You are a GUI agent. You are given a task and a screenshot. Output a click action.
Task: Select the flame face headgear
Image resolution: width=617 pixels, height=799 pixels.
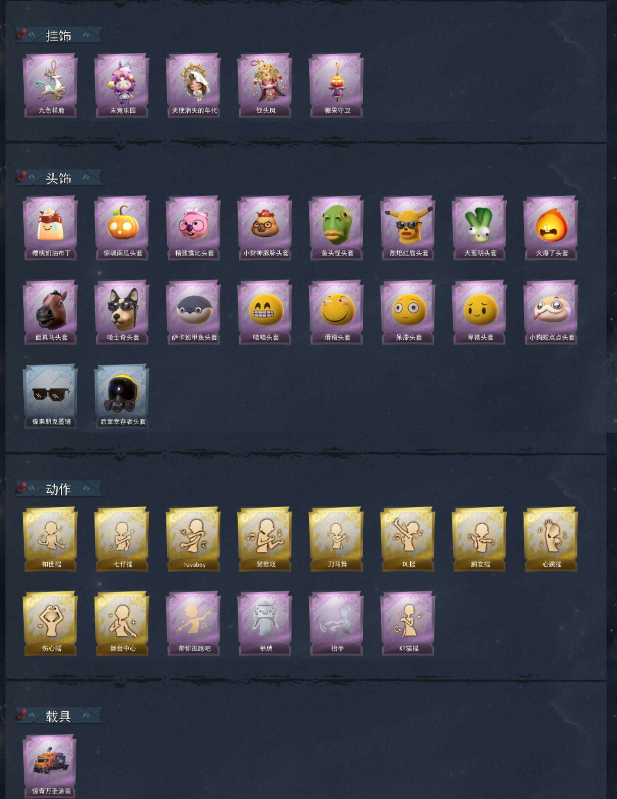pyautogui.click(x=551, y=228)
